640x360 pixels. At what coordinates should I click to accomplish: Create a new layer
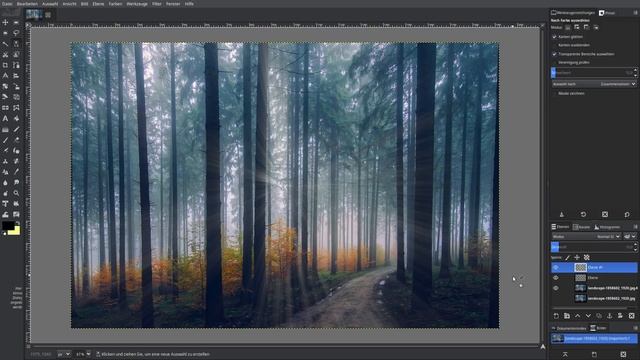(556, 316)
